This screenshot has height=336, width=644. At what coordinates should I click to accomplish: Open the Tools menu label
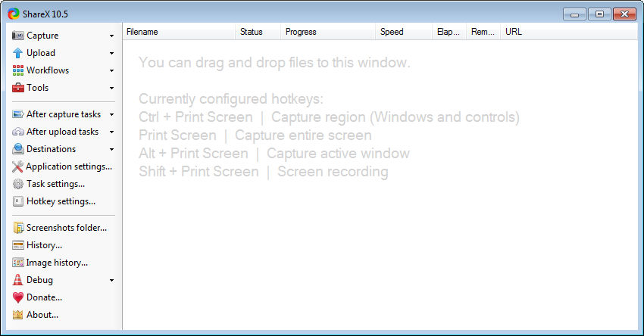(37, 88)
